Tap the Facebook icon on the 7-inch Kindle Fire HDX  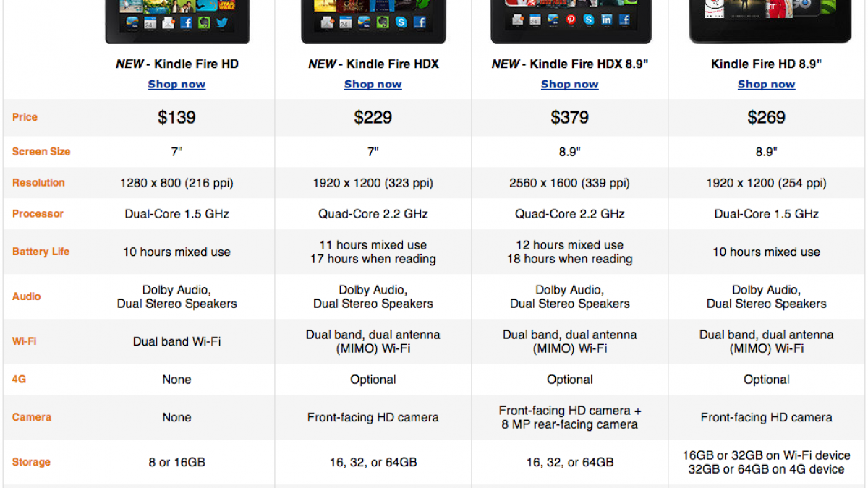pyautogui.click(x=419, y=23)
